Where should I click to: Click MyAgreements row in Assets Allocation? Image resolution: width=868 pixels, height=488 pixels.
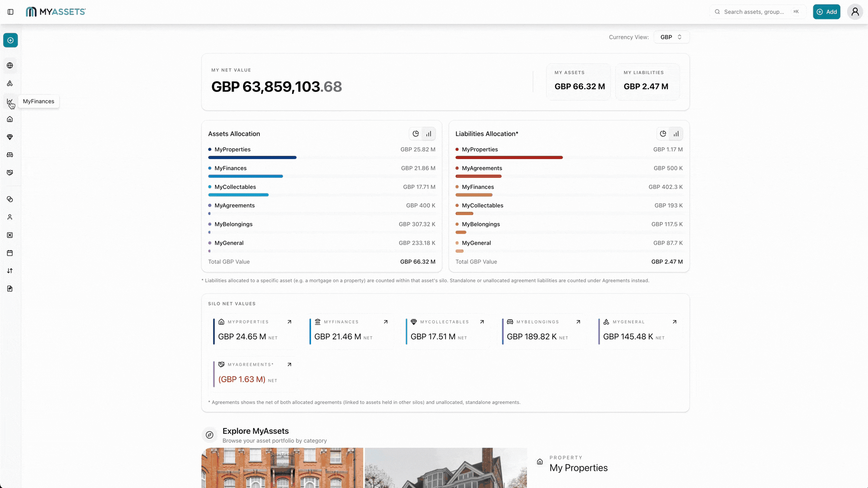click(x=321, y=209)
